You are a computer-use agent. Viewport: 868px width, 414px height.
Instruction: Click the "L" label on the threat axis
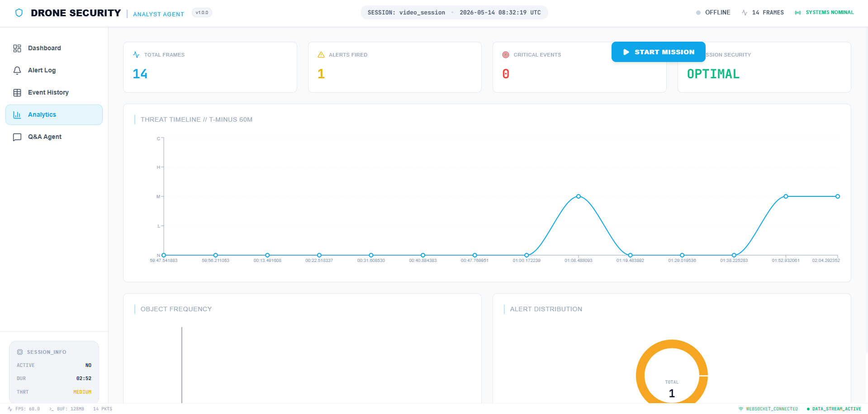(159, 226)
